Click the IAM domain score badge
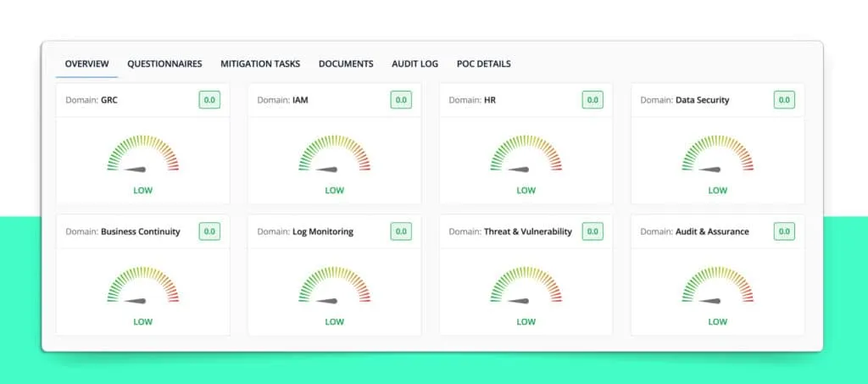The width and height of the screenshot is (868, 384). point(401,100)
